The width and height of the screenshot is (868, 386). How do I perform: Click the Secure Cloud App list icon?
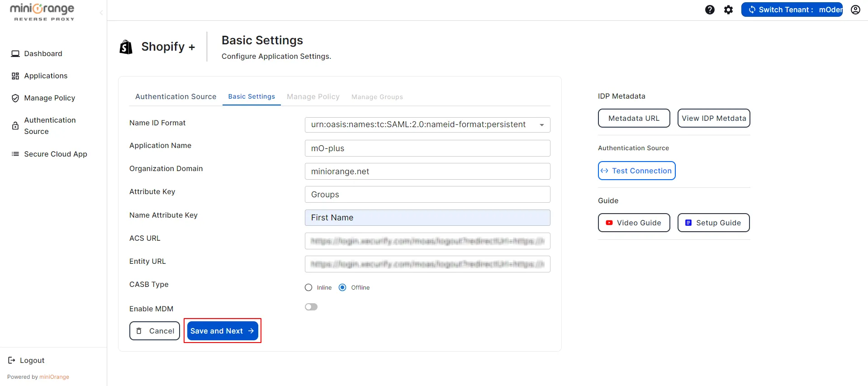pos(15,154)
